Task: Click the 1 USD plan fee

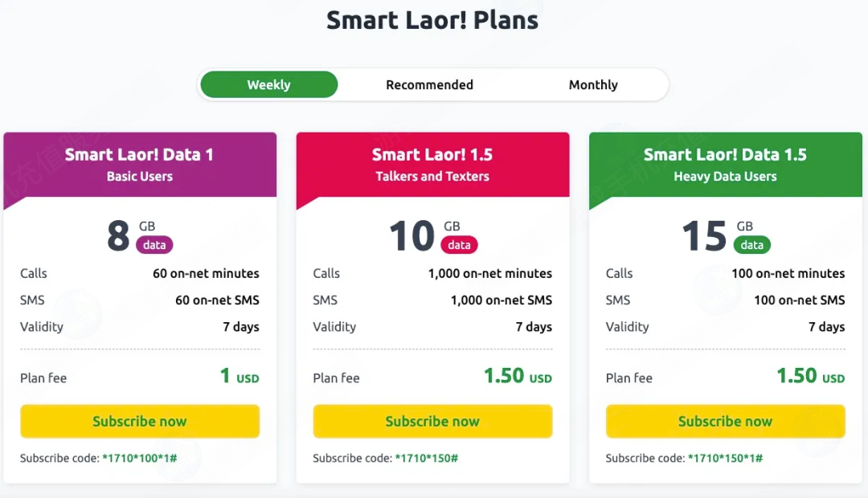Action: click(240, 376)
